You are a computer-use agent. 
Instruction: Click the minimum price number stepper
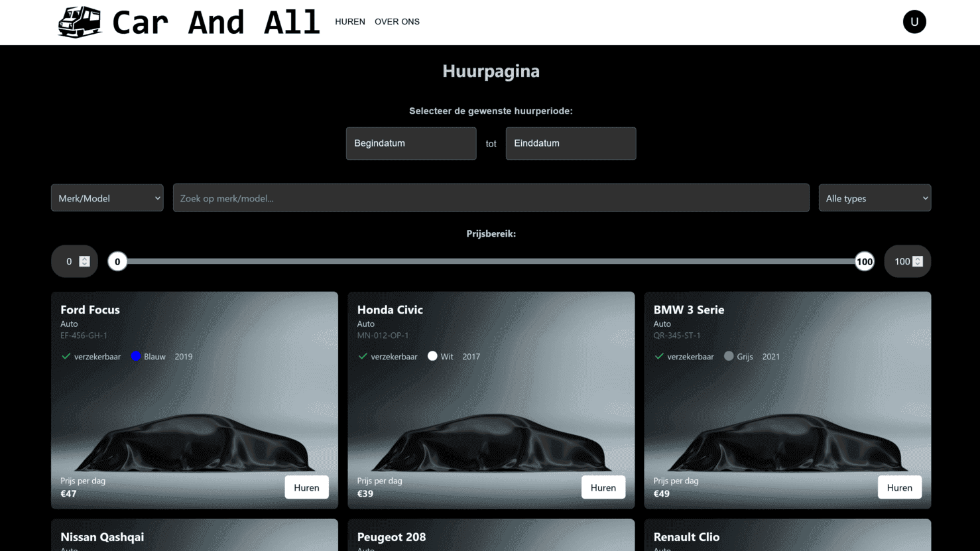pos(84,261)
